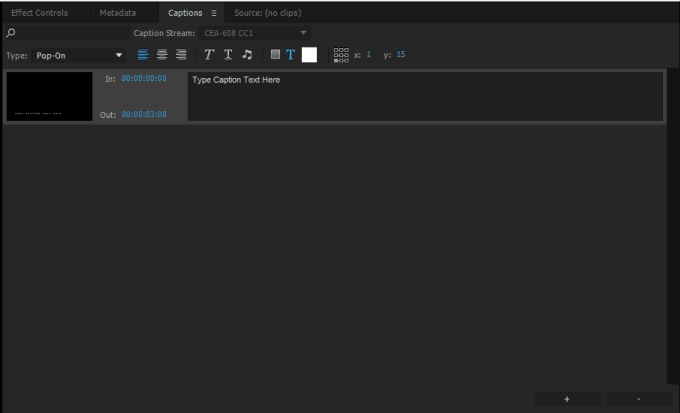This screenshot has height=413, width=680.
Task: Remove caption with the minus button
Action: [x=639, y=399]
